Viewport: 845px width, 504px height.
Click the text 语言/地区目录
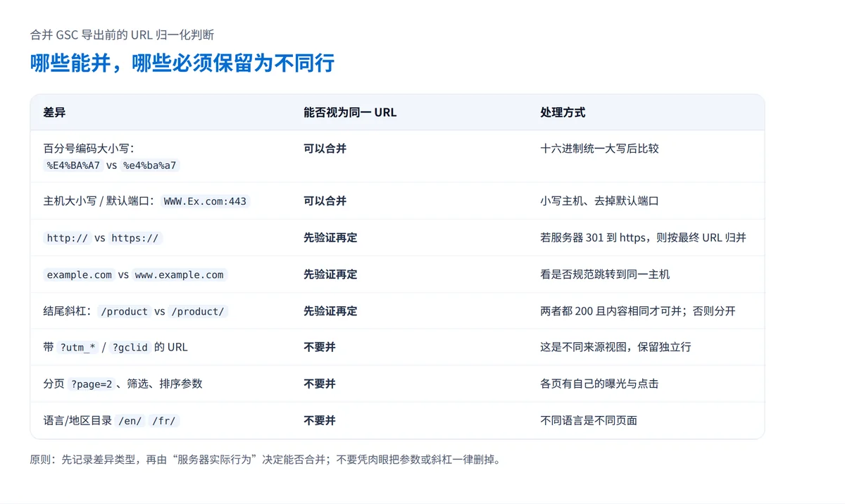(77, 421)
